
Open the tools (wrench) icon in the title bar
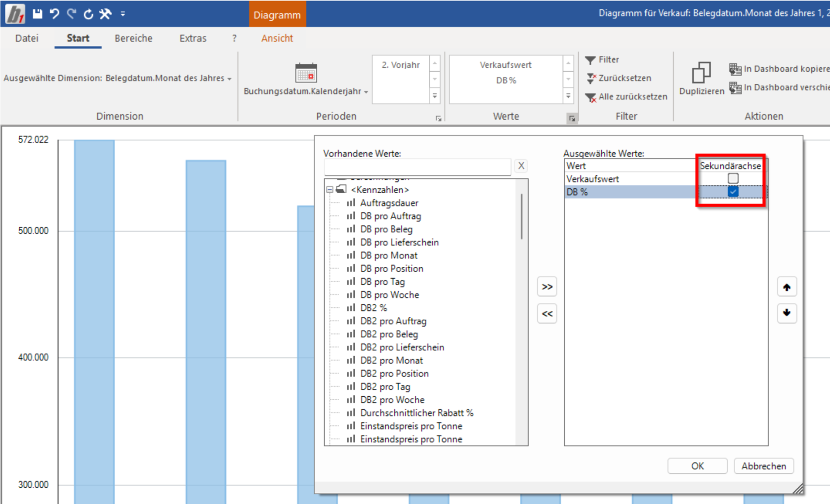tap(105, 14)
